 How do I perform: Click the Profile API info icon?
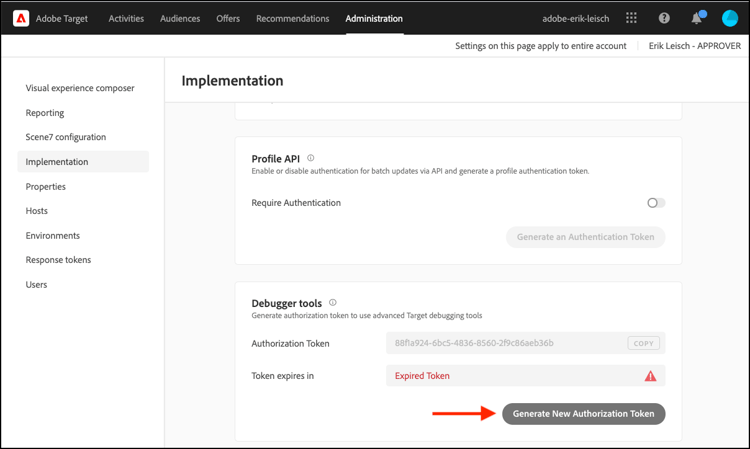[310, 158]
